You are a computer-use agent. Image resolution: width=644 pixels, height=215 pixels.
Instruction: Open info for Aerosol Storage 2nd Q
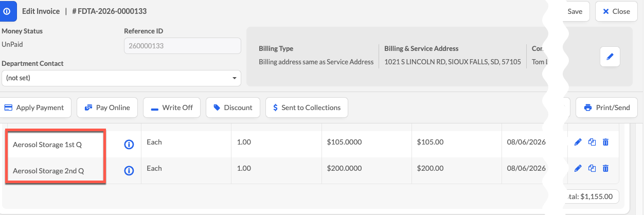point(129,171)
